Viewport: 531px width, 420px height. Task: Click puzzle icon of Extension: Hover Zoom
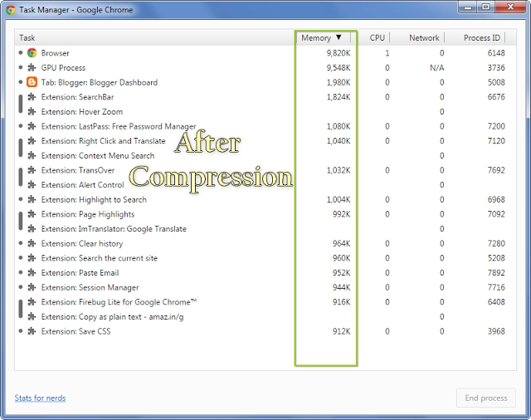(32, 111)
